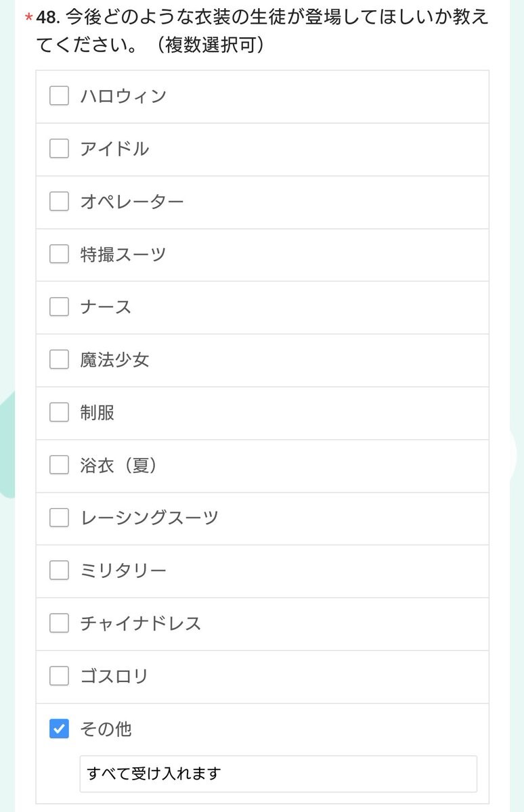Viewport: 524px width, 812px height.
Task: Check the アイドル checkbox
Action: [x=60, y=149]
